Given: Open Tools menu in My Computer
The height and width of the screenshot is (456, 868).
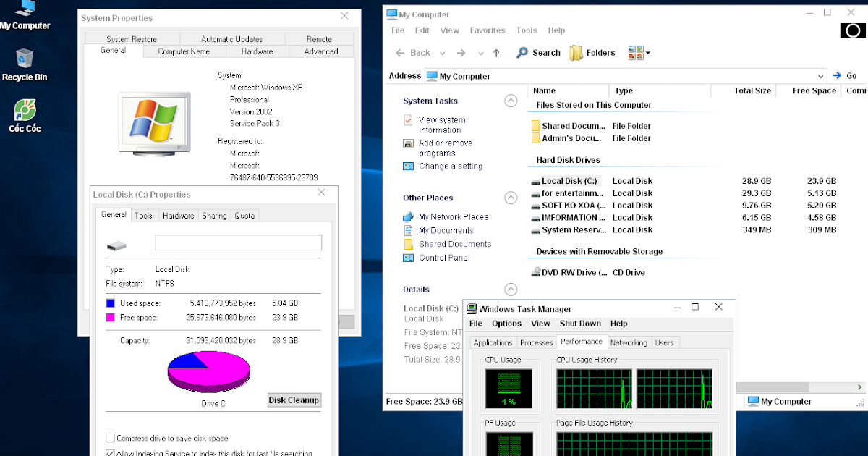Looking at the screenshot, I should coord(527,30).
